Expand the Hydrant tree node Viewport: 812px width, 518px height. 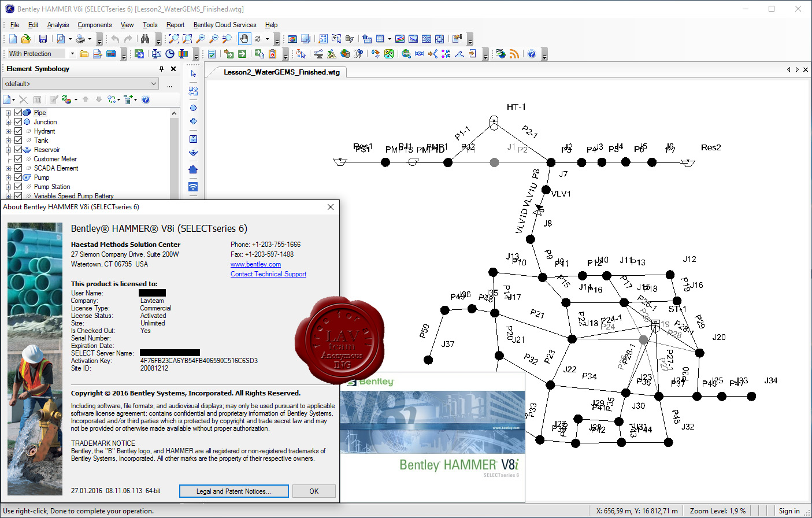coord(8,131)
